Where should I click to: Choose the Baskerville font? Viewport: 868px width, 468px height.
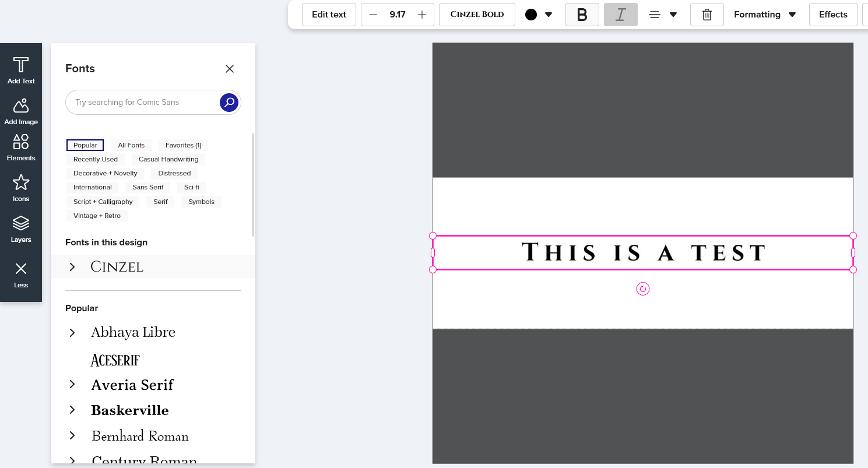130,410
